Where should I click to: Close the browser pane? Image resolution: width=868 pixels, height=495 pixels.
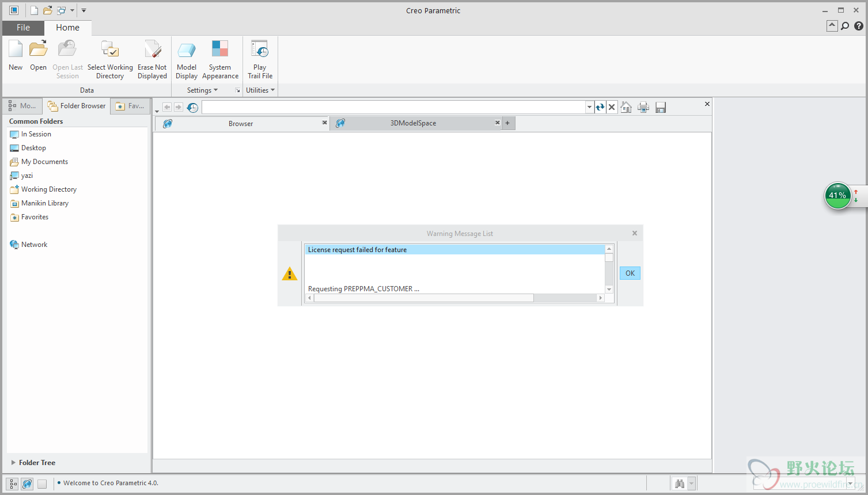[707, 104]
